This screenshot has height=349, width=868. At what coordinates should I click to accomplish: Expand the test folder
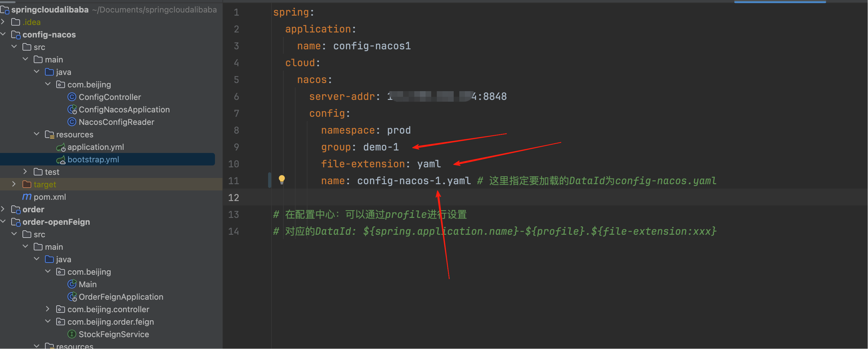point(26,172)
